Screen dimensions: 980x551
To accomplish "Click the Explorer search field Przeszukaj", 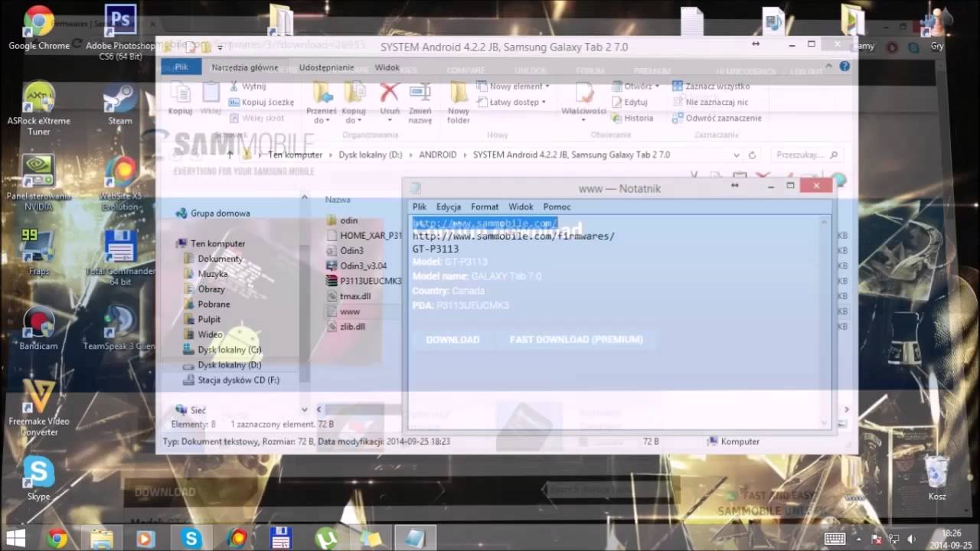I will pyautogui.click(x=805, y=155).
